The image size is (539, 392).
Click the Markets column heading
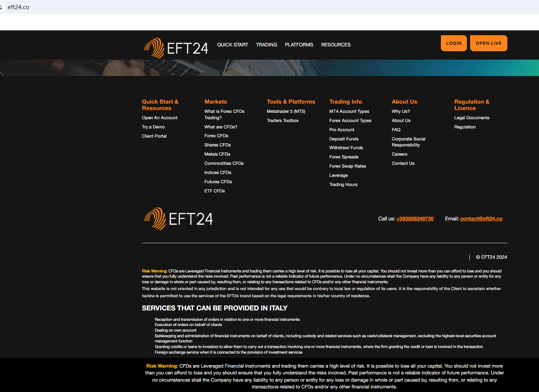[x=215, y=102]
